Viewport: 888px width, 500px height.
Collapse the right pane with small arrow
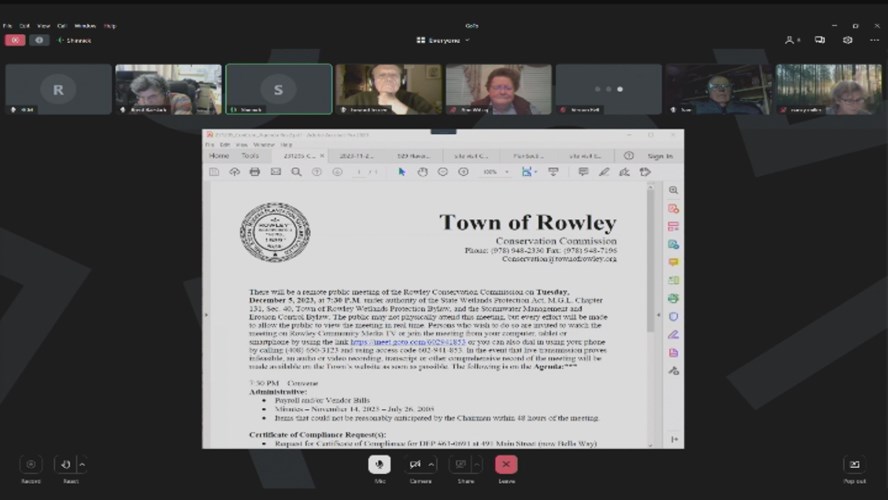[658, 315]
